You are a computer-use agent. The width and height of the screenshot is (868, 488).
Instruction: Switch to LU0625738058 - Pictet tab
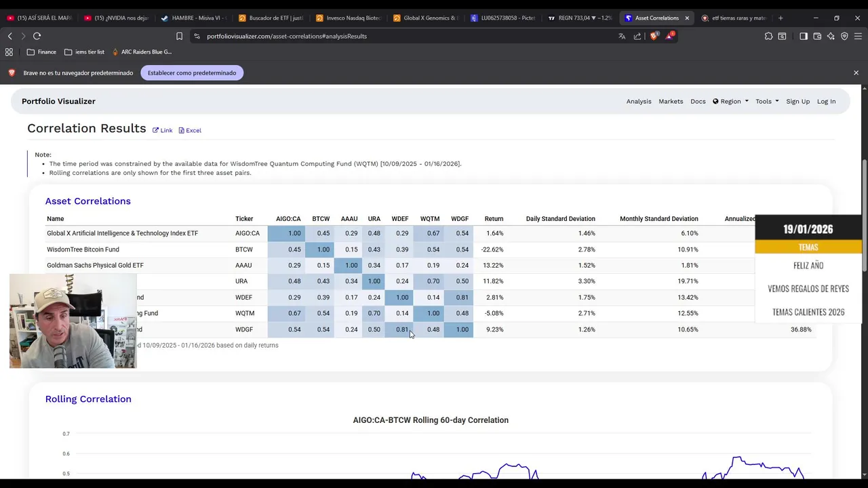click(502, 18)
